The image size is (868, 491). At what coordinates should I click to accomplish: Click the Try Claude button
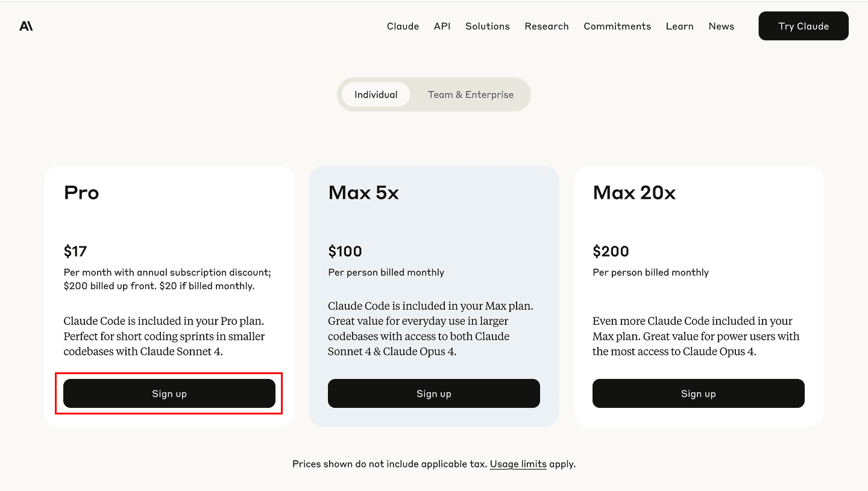click(803, 26)
